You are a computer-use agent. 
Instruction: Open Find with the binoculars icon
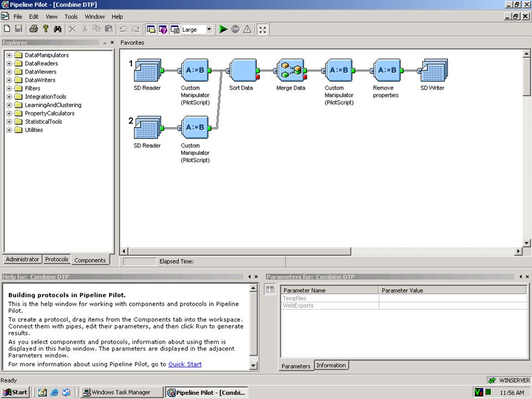(58, 29)
